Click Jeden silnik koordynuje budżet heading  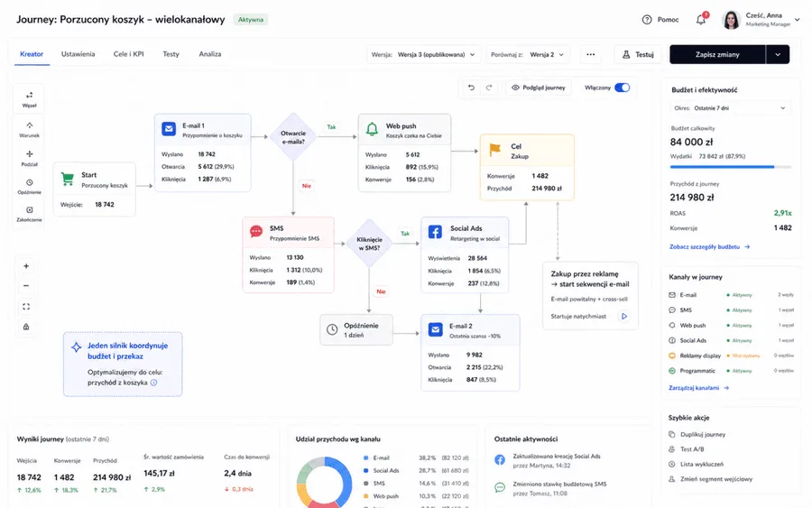pyautogui.click(x=127, y=351)
